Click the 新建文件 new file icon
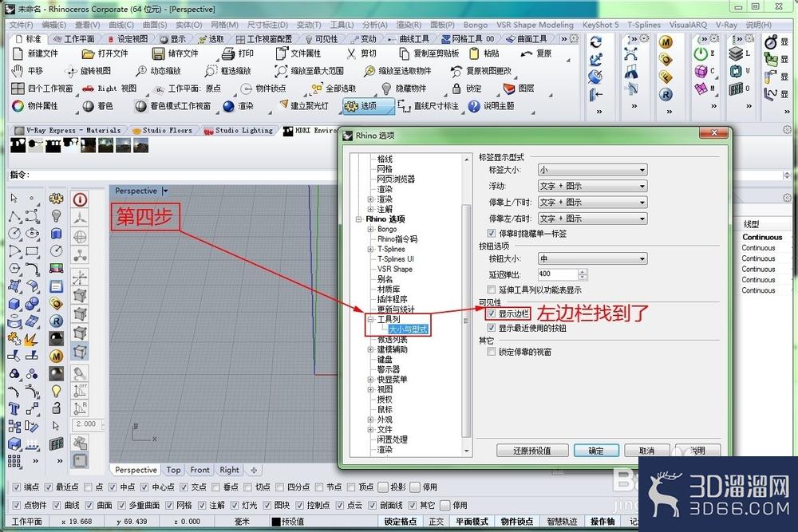Screen dimensions: 798x532 click(18, 53)
